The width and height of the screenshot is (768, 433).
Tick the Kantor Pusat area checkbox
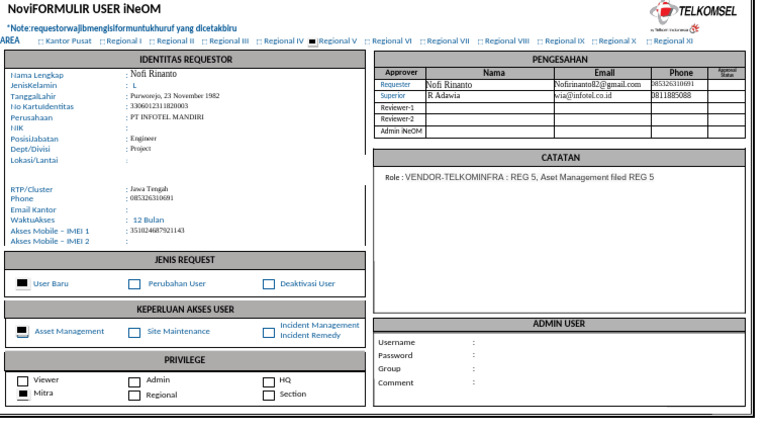[41, 42]
